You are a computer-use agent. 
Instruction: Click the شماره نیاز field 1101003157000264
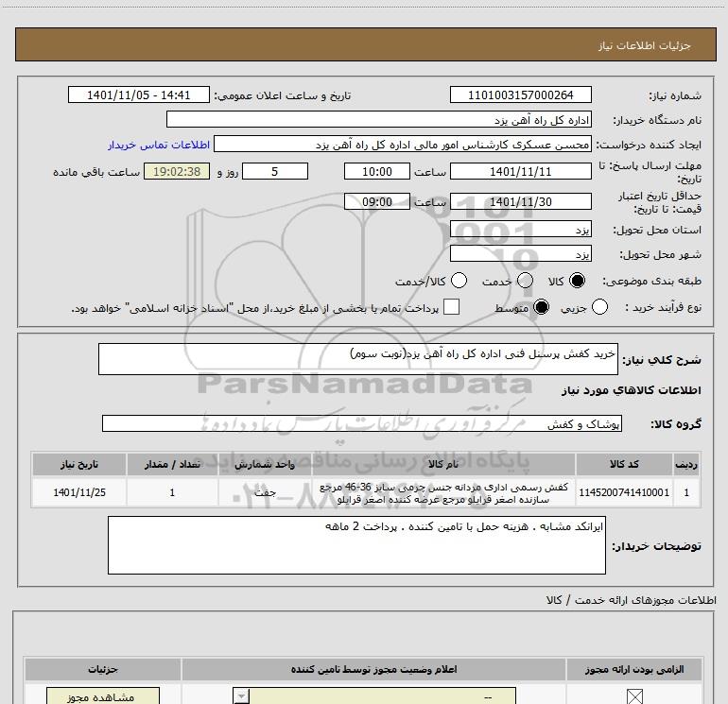pos(520,95)
